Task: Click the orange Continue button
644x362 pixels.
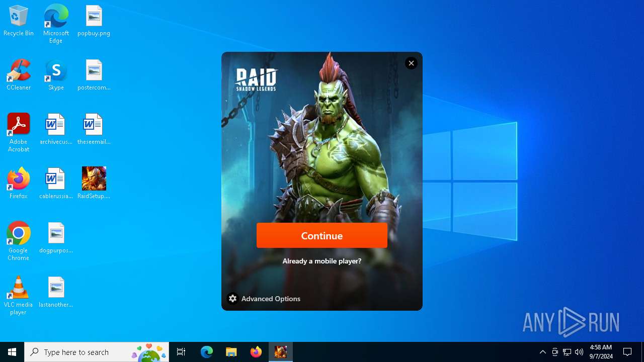Action: click(322, 235)
